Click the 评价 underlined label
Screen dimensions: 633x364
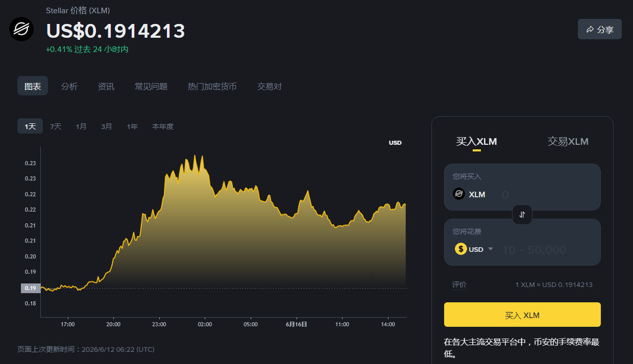[x=459, y=284]
